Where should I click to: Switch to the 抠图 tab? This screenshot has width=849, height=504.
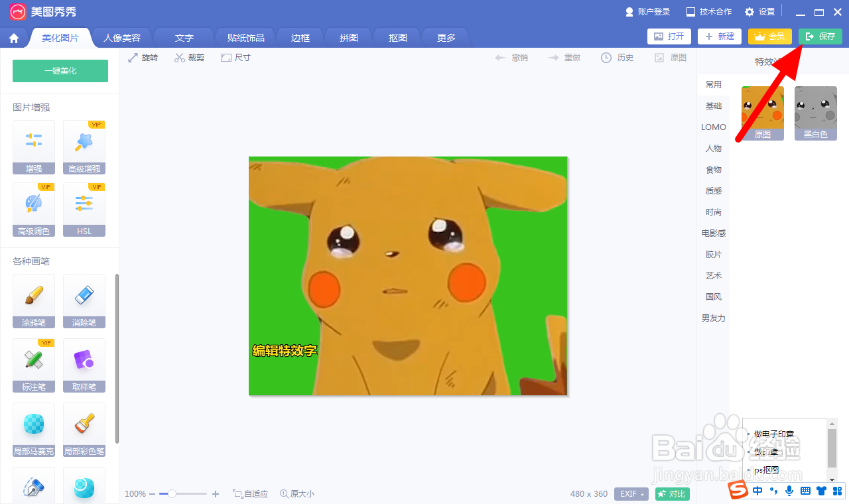(x=398, y=38)
